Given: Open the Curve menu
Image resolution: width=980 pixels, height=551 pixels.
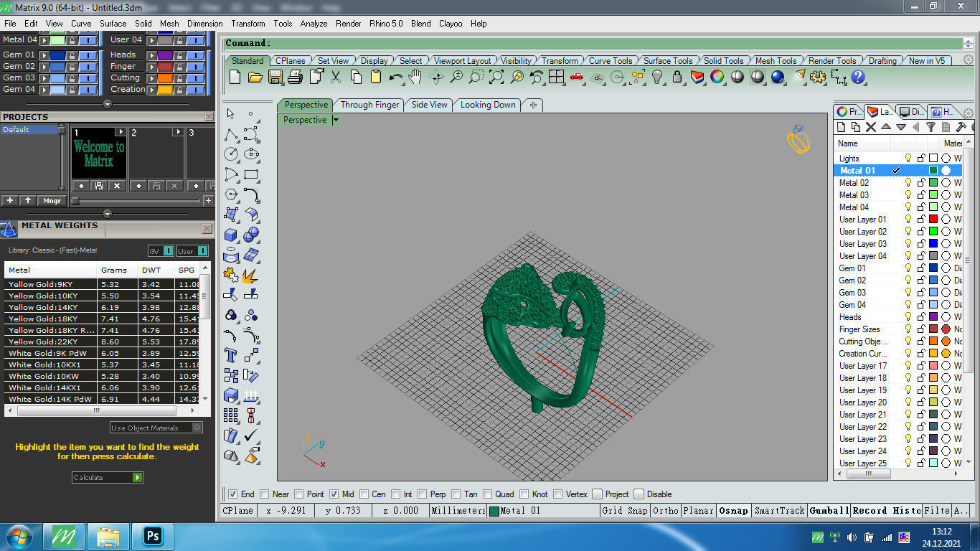Looking at the screenshot, I should [x=81, y=24].
